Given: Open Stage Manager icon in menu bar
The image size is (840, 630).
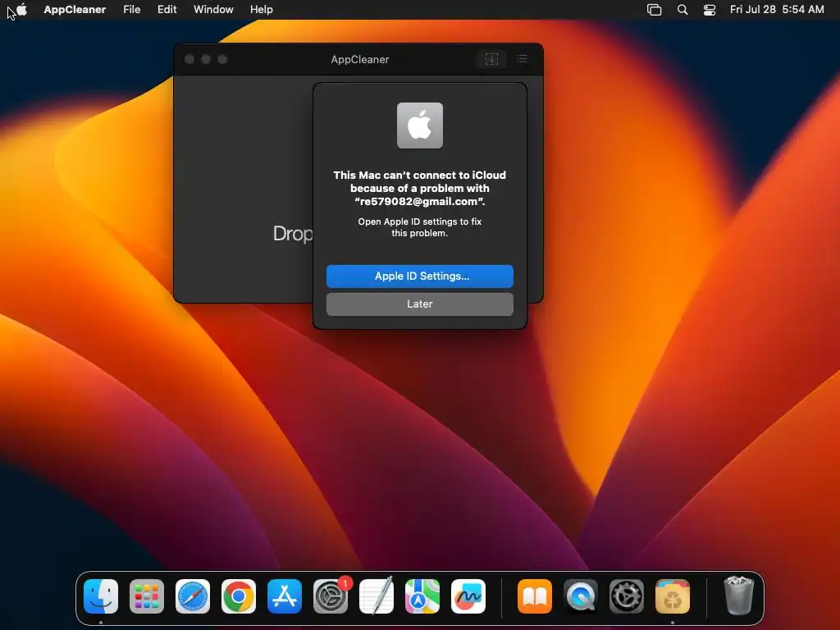Looking at the screenshot, I should pyautogui.click(x=654, y=10).
